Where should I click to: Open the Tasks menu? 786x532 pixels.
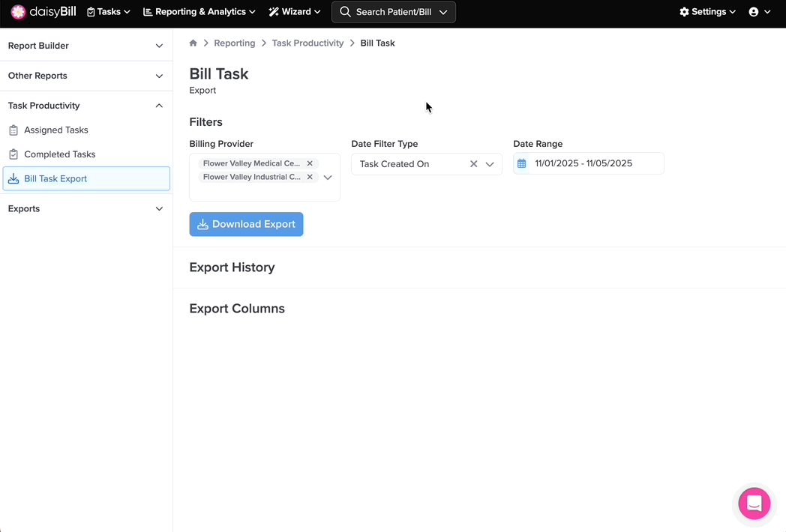pyautogui.click(x=109, y=12)
